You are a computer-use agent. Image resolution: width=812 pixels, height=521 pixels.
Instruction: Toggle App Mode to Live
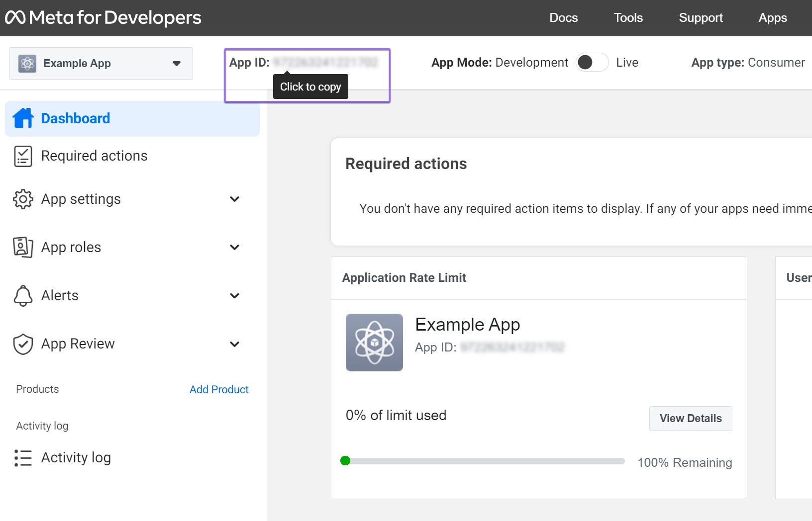592,62
